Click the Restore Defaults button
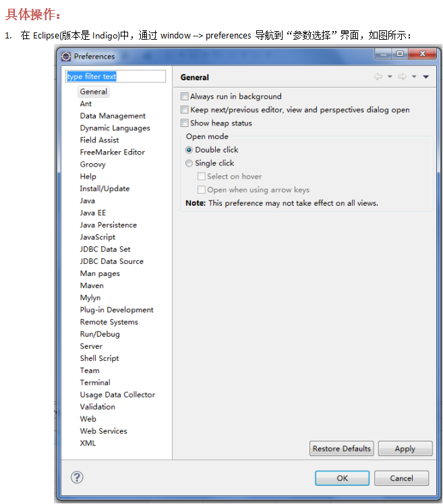Viewport: 443px width, 504px height. 342,449
